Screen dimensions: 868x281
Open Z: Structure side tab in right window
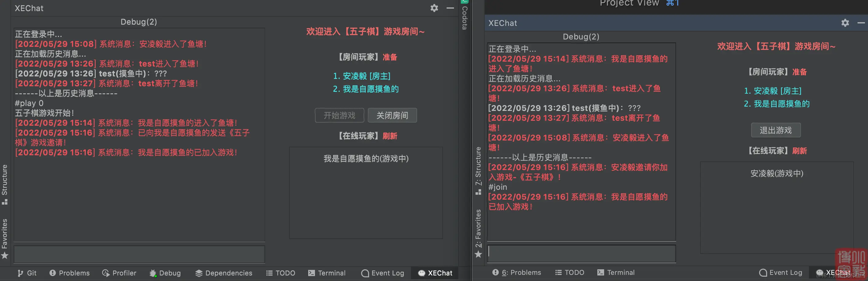coord(478,171)
